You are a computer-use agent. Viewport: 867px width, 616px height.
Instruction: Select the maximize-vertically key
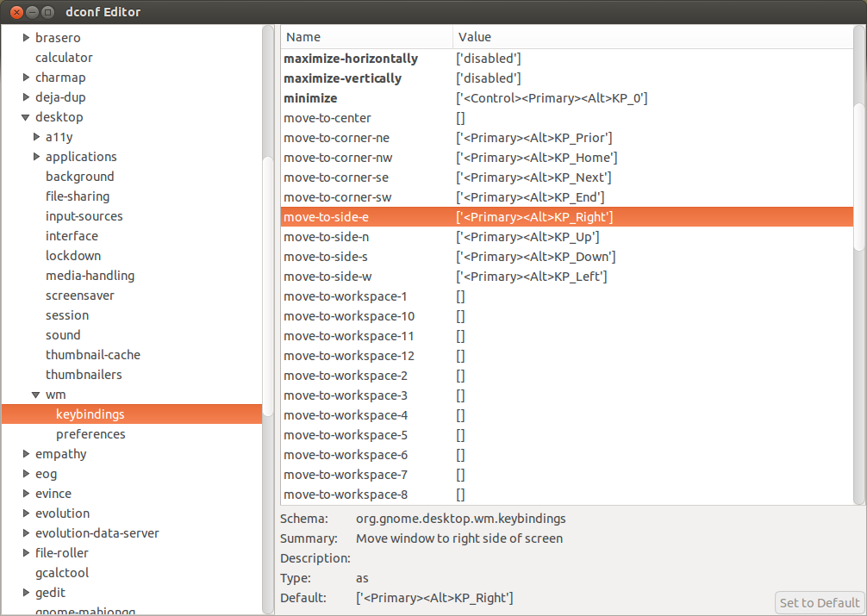[567, 78]
